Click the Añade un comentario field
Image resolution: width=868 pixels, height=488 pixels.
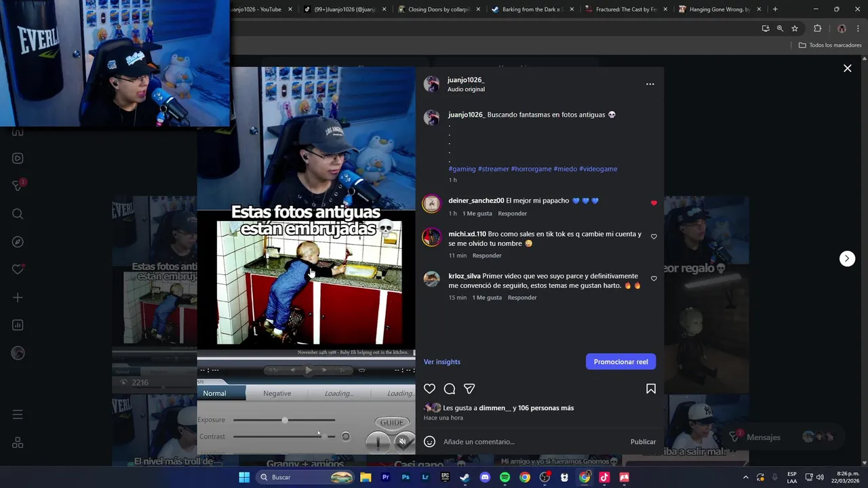click(532, 442)
